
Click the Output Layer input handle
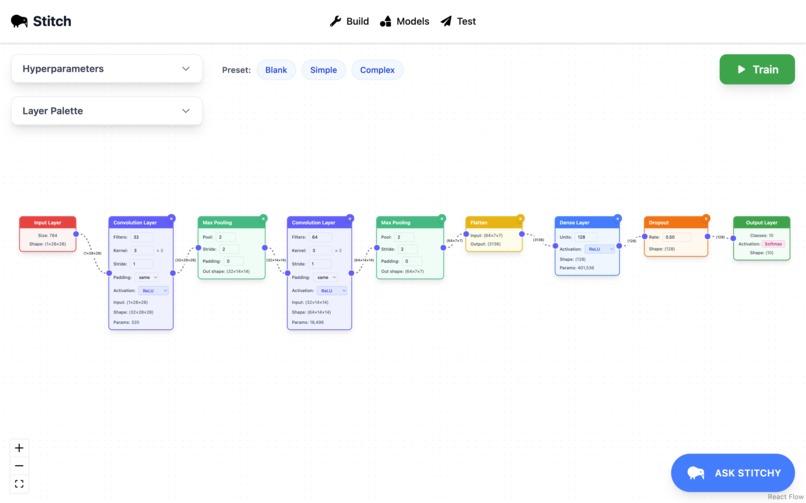[734, 238]
